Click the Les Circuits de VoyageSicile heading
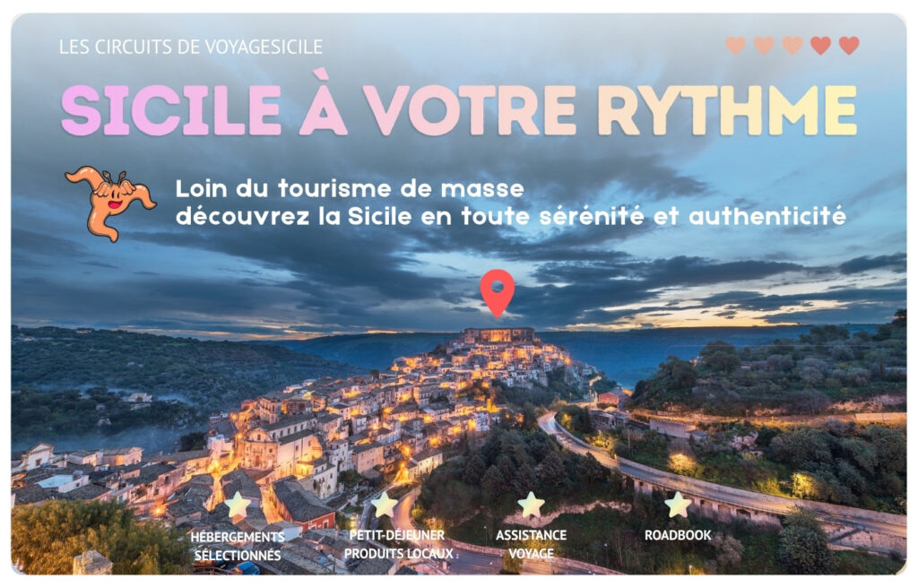918x588 pixels. [191, 47]
